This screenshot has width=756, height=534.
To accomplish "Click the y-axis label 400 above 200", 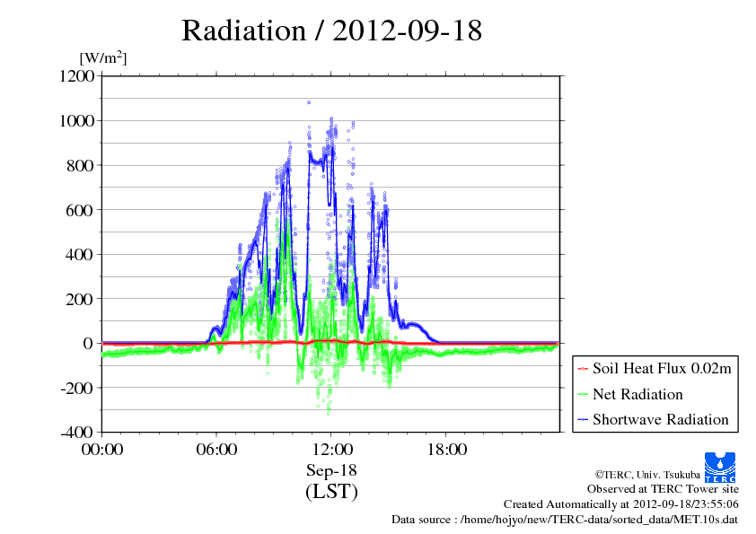I will coord(80,254).
